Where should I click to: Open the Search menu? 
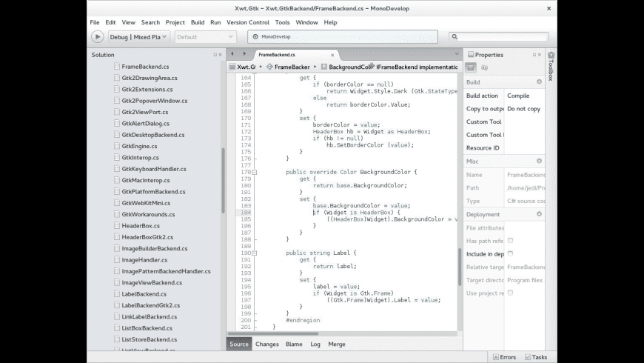(x=150, y=22)
